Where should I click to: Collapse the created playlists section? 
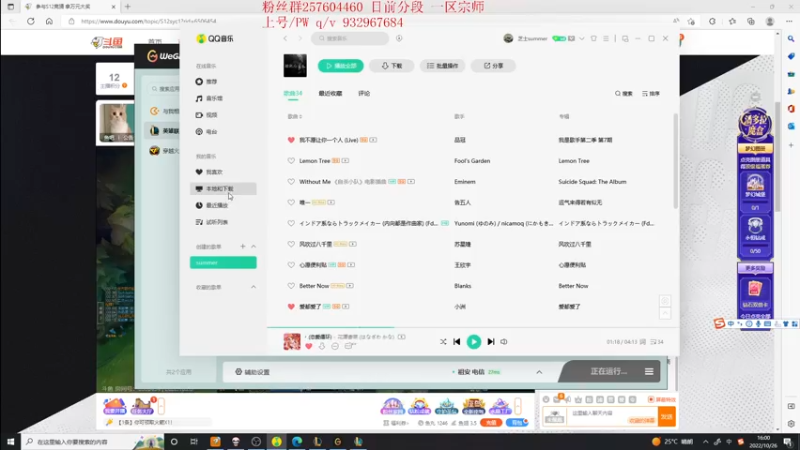click(254, 246)
